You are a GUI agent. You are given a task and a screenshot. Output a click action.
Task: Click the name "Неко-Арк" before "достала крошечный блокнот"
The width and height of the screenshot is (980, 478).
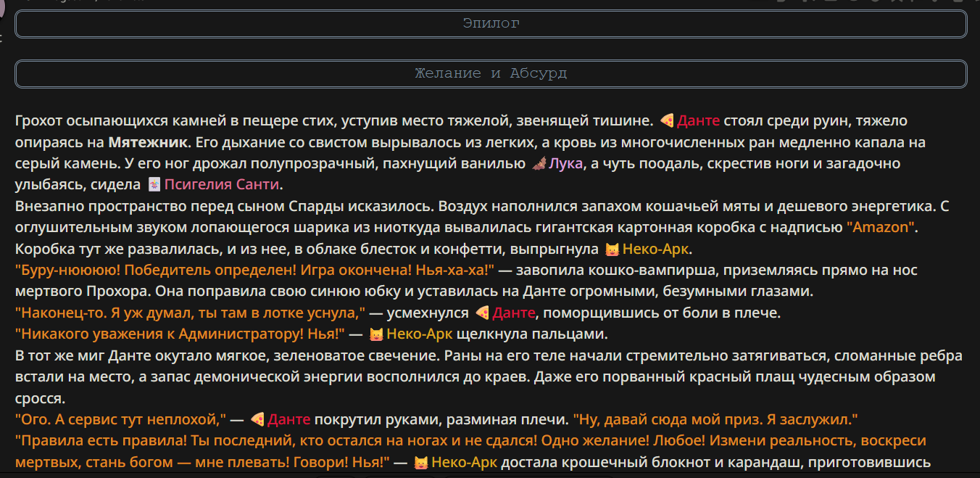point(465,462)
